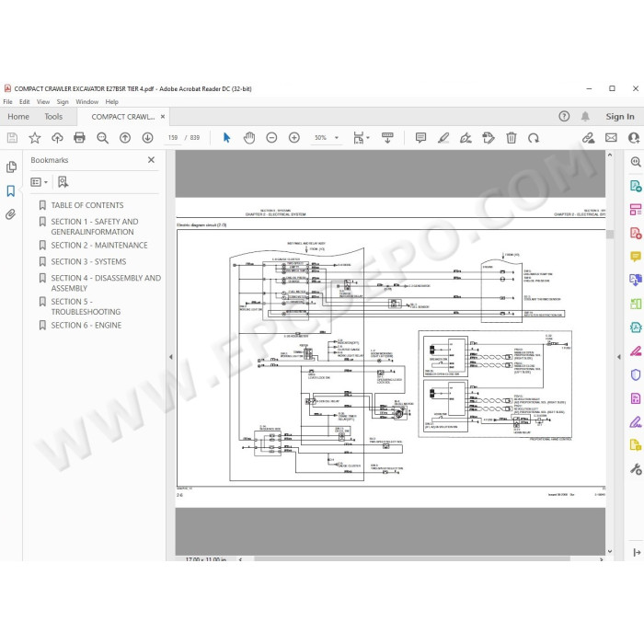Open the notifications bell

[585, 116]
